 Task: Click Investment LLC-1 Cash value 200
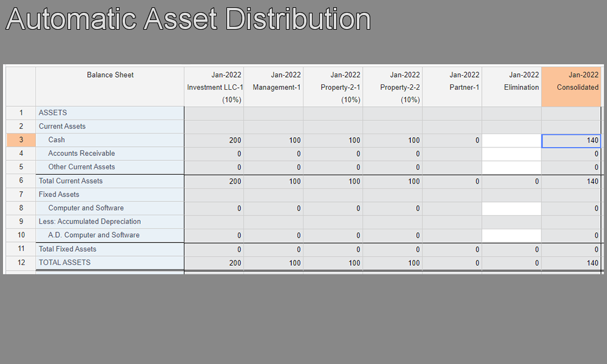(x=214, y=140)
